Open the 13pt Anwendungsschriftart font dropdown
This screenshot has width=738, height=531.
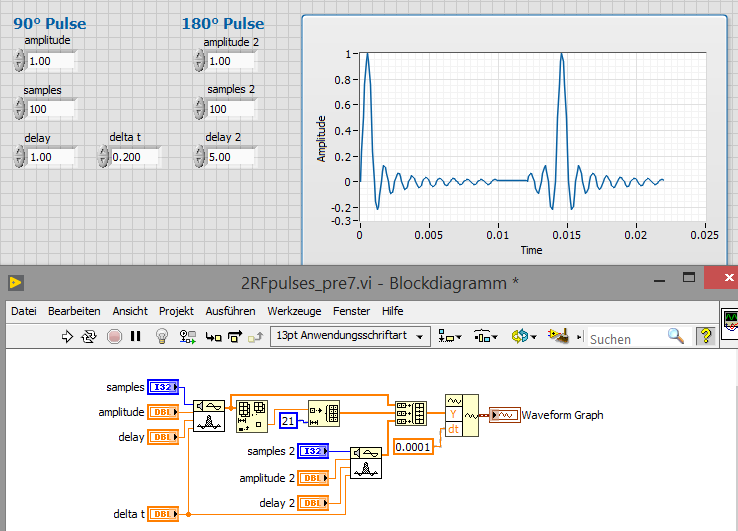350,336
